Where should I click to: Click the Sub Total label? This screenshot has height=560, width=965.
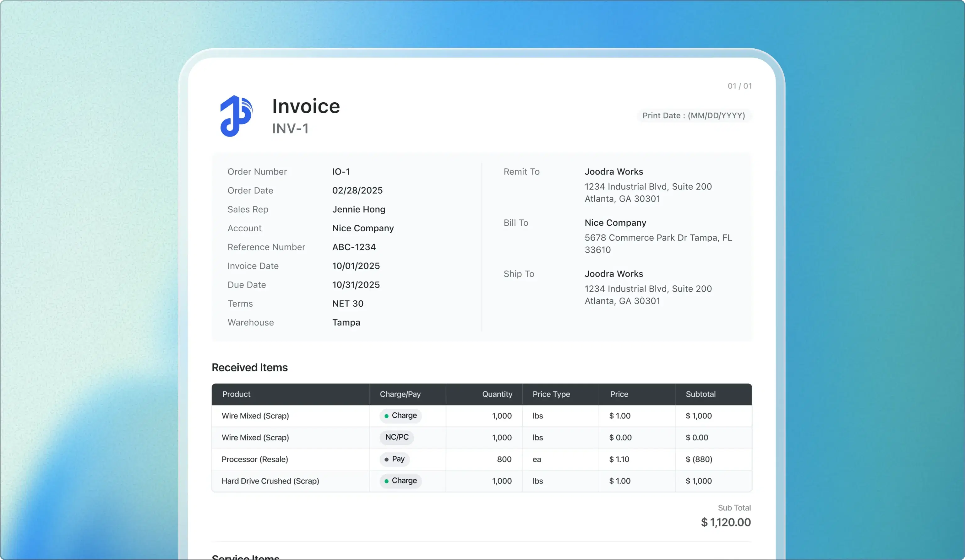pos(734,508)
